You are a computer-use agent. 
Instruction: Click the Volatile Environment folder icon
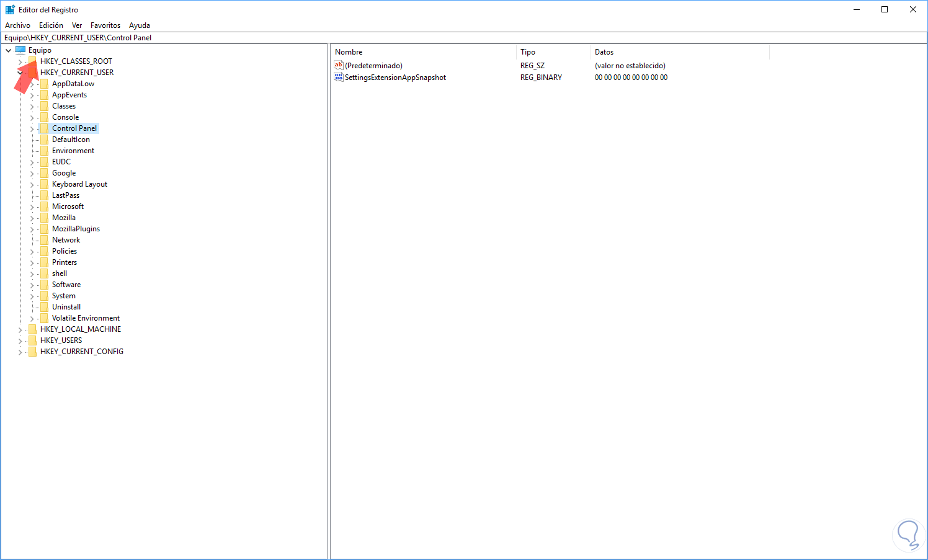click(44, 318)
